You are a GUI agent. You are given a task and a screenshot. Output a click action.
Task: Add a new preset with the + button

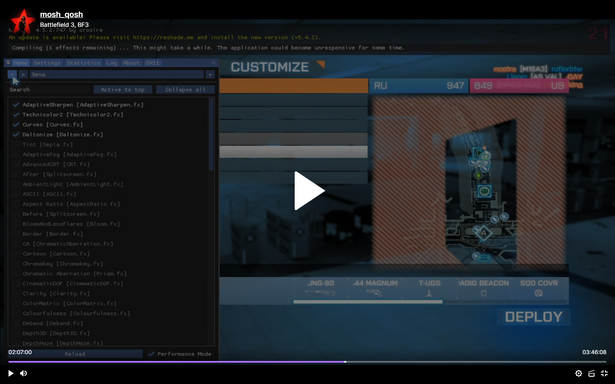coord(210,74)
